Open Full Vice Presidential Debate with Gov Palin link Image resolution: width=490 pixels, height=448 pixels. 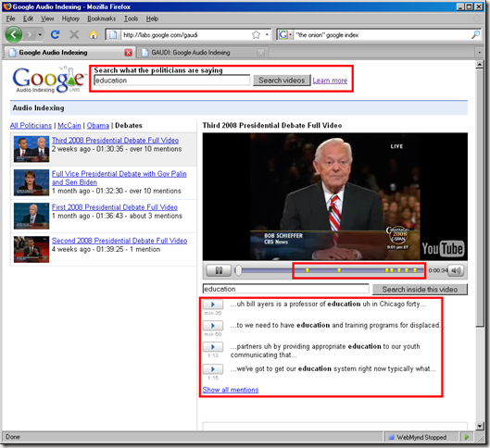(x=119, y=178)
